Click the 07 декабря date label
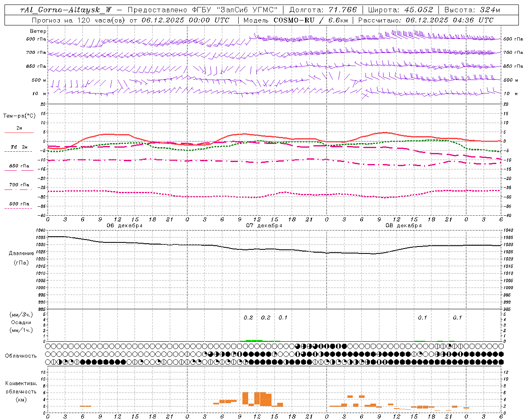 coord(264,226)
